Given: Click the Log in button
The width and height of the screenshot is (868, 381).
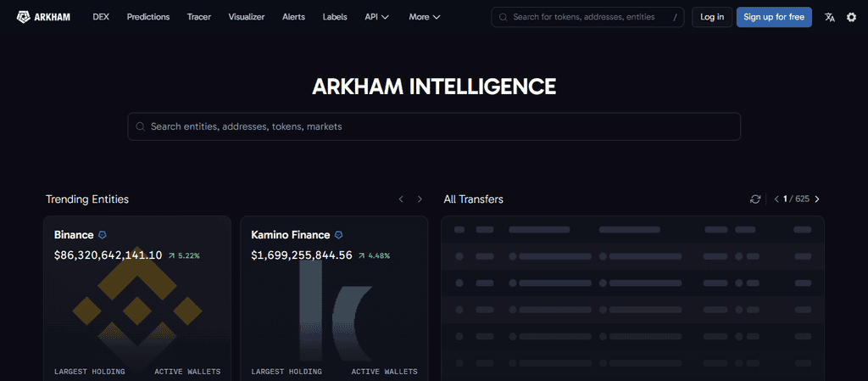Looking at the screenshot, I should point(712,17).
